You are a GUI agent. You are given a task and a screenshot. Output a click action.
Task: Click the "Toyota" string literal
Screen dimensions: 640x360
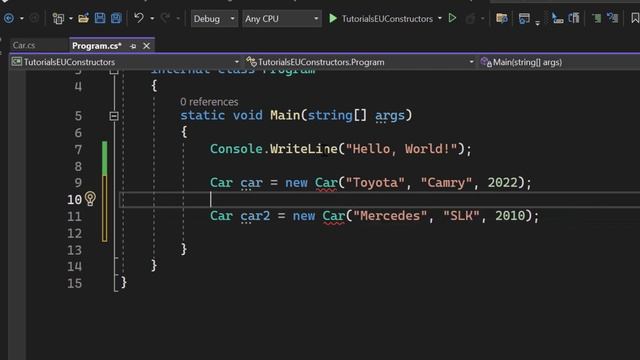tap(375, 182)
